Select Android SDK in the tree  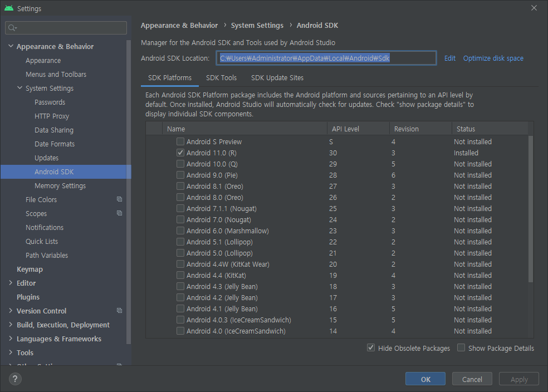click(66, 172)
